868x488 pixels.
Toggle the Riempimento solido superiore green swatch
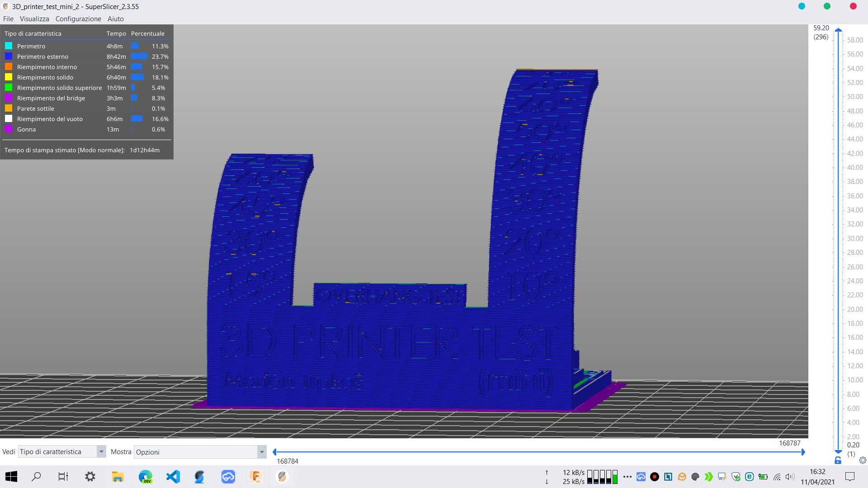[x=9, y=87]
